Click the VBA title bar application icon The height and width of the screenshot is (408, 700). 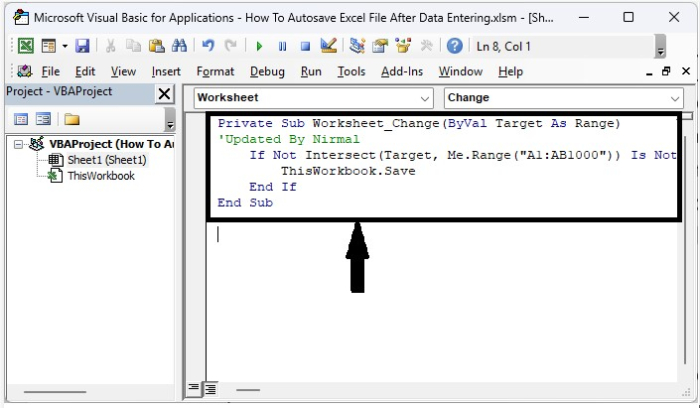(21, 17)
